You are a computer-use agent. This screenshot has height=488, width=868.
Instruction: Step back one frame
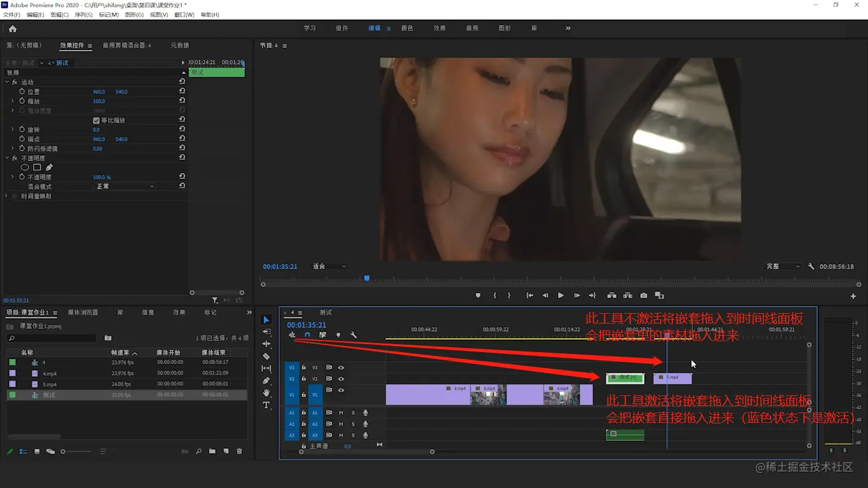[x=545, y=295]
